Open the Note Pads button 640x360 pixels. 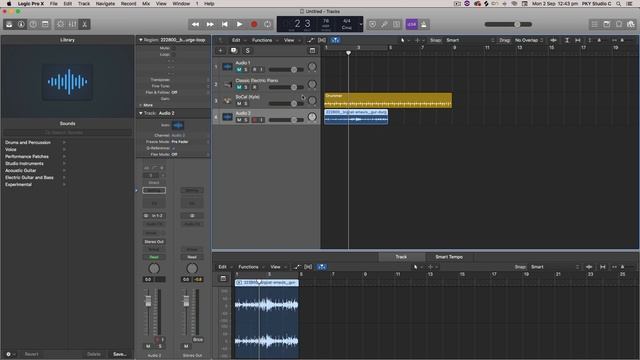coord(607,24)
